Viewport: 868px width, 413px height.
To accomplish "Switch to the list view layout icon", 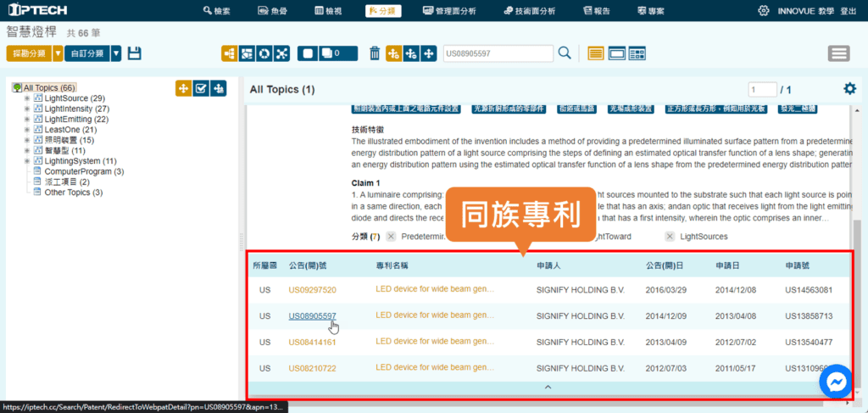I will click(596, 53).
